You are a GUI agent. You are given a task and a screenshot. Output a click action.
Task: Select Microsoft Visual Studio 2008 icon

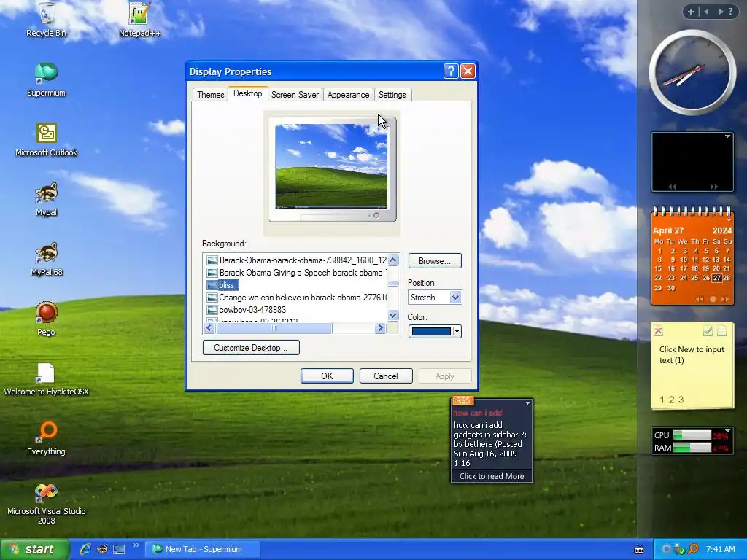[x=46, y=503]
